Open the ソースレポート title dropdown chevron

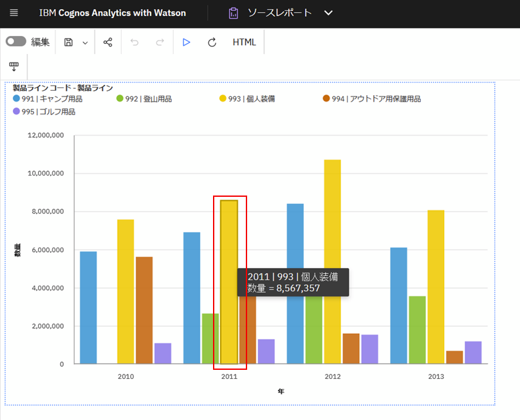[x=328, y=13]
